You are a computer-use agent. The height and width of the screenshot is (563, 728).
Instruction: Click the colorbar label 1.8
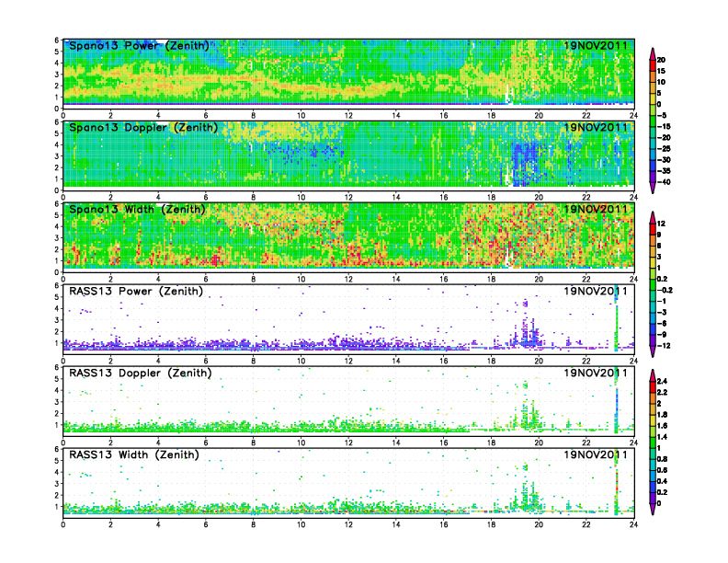pyautogui.click(x=662, y=415)
